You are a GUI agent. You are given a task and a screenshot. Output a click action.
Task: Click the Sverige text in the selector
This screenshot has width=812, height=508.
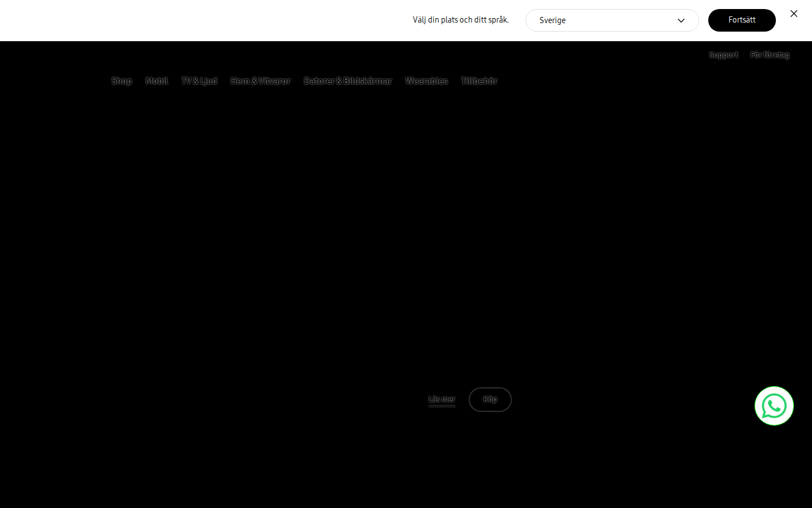[x=553, y=20]
